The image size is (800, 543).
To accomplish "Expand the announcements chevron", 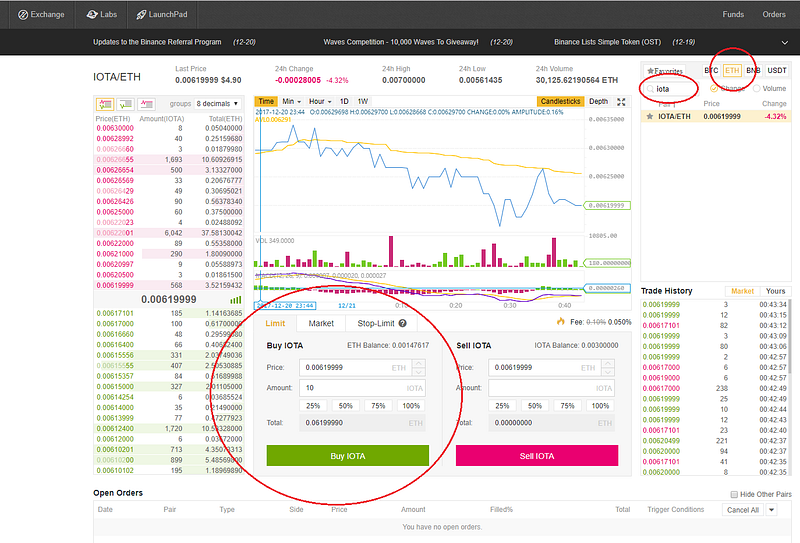I will 785,42.
